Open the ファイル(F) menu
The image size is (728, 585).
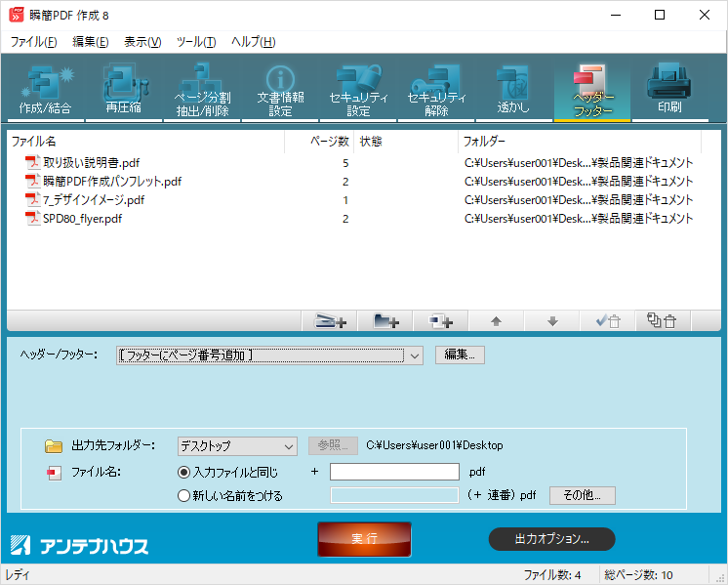click(33, 42)
